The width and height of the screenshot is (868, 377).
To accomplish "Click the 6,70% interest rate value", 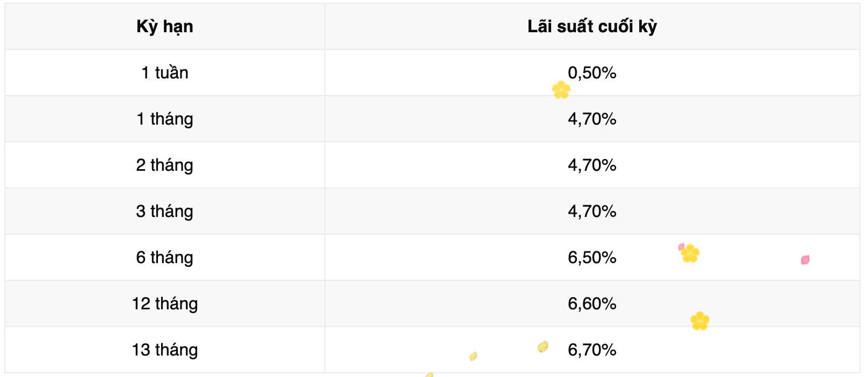I will [x=592, y=350].
